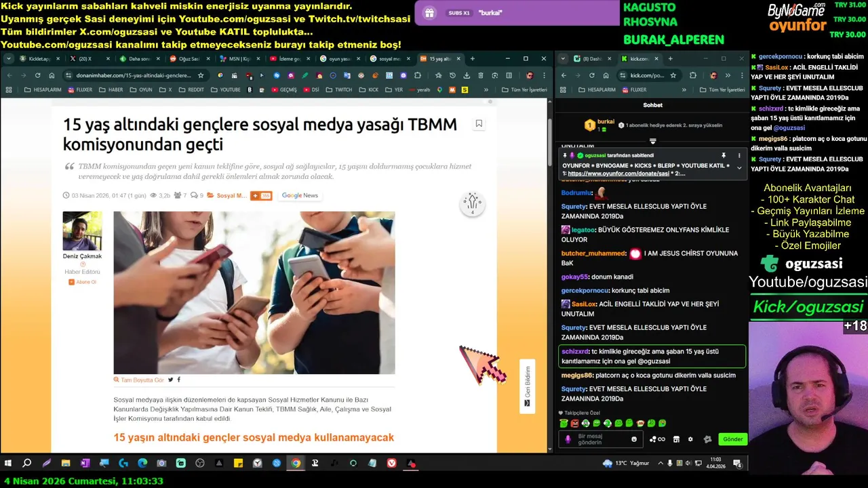Bookmark the kick.com page with the star

point(673,75)
